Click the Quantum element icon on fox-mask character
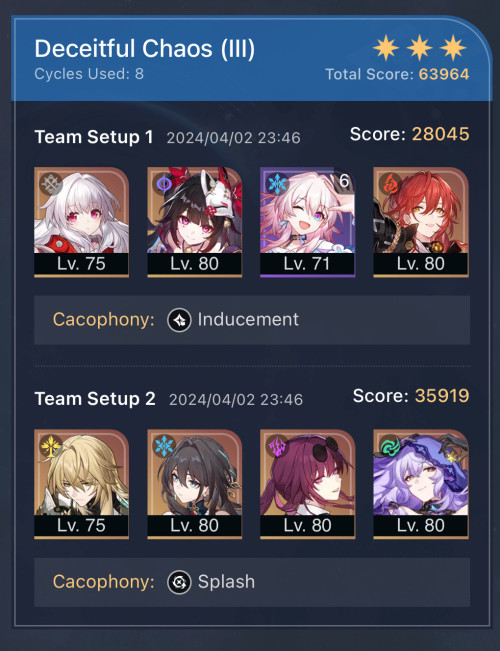This screenshot has height=651, width=500. click(x=164, y=184)
